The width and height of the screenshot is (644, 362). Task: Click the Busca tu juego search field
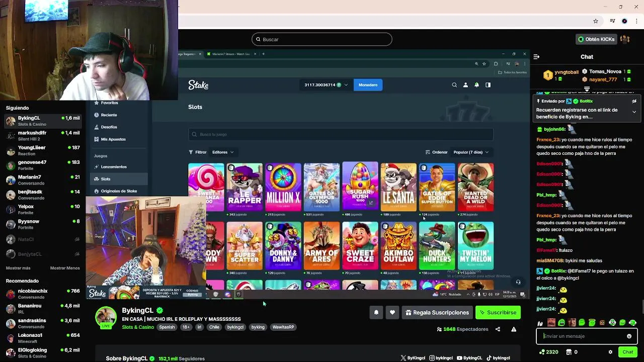(341, 134)
